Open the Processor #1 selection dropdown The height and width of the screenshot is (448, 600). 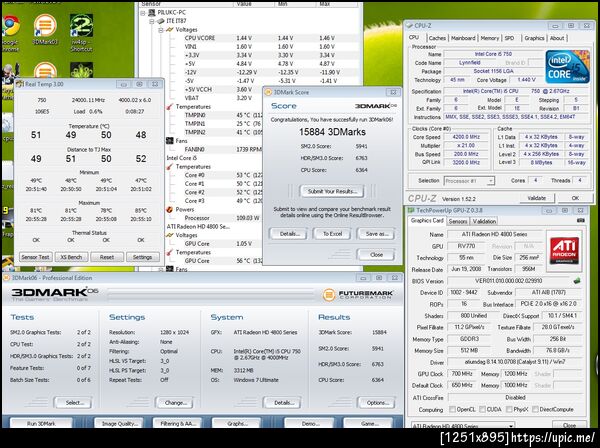469,181
